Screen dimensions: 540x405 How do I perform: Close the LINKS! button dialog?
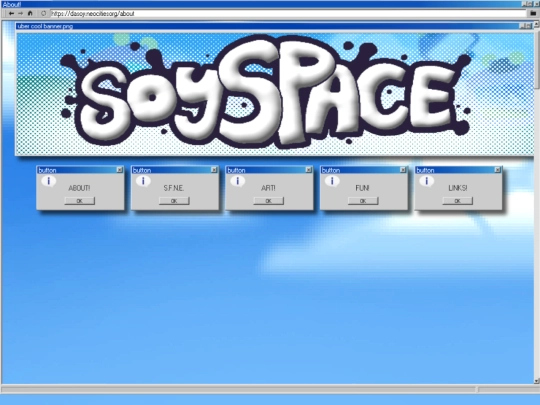point(497,170)
